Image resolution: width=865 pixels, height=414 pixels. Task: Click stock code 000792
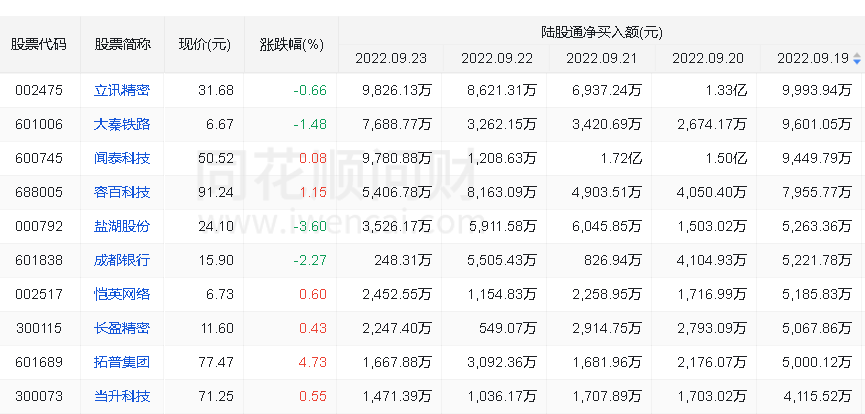[x=39, y=226]
